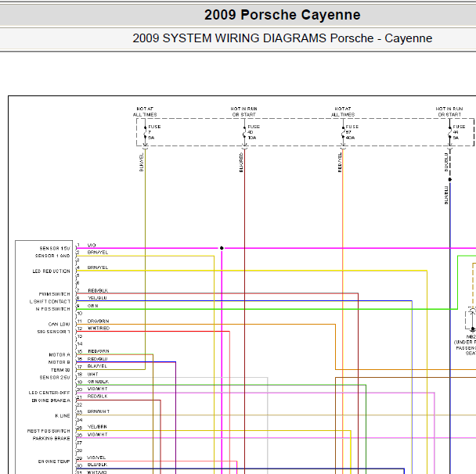Image resolution: width=476 pixels, height=474 pixels.
Task: Select the FUSE 40 10A label
Action: pyautogui.click(x=253, y=132)
